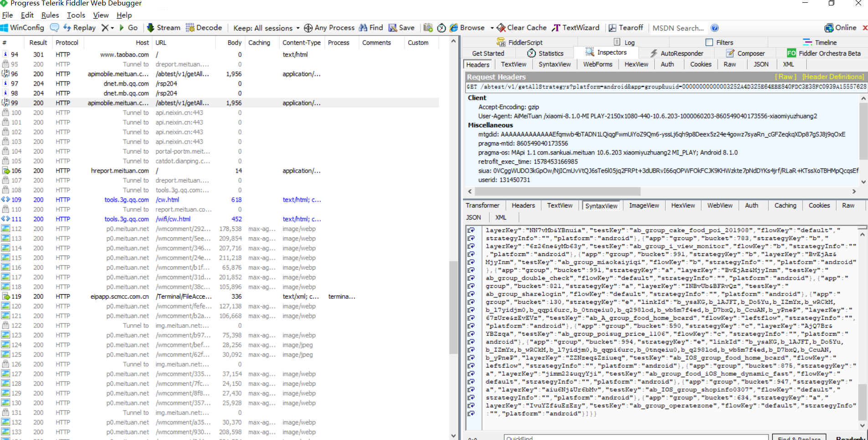Screen dimensions: 868x440
Task: Select session 106 hreport.meituan.com
Action: (x=220, y=171)
